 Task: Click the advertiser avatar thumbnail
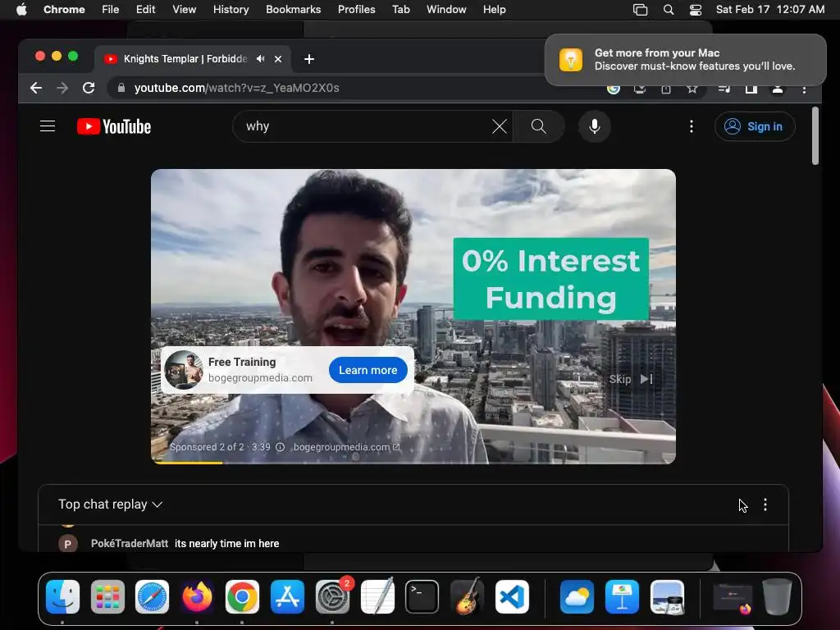(183, 370)
